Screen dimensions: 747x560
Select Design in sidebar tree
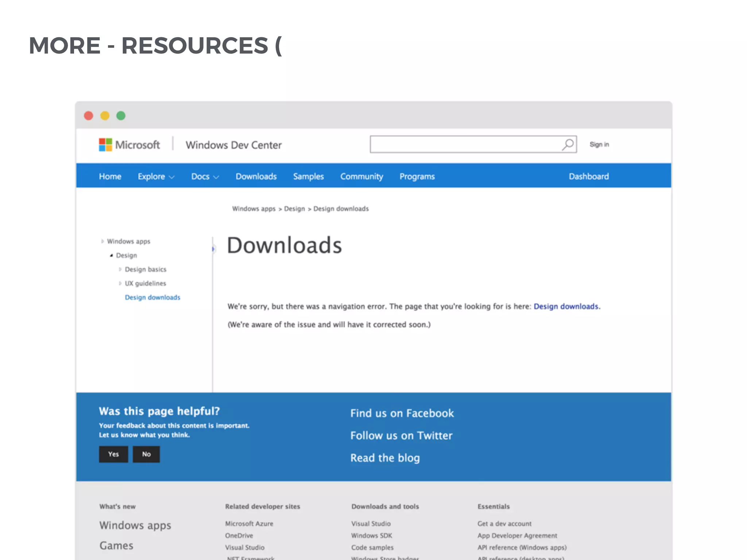(x=127, y=255)
